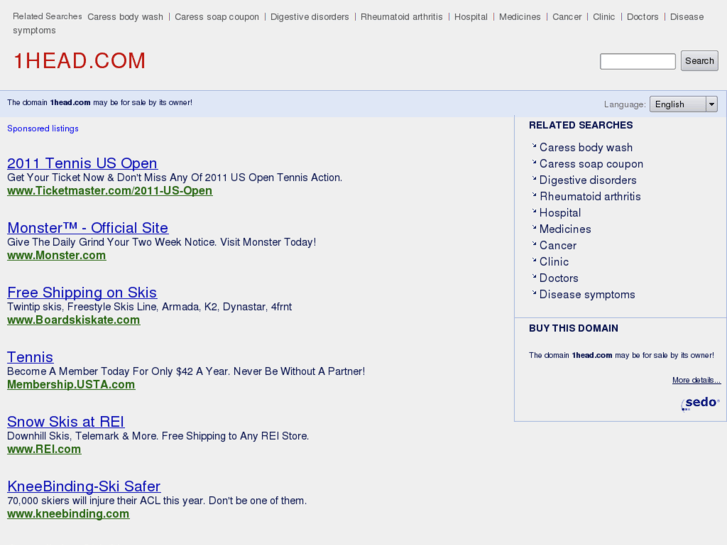
Task: Open Doctors in sidebar list
Action: (559, 278)
